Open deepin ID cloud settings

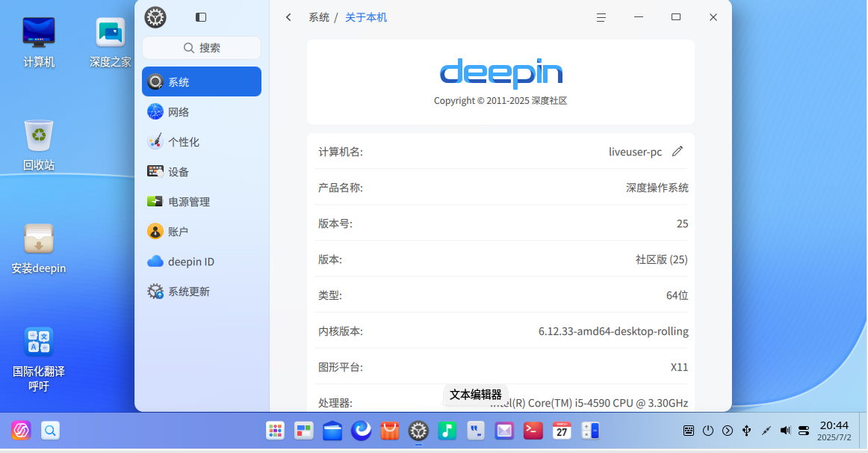tap(202, 261)
